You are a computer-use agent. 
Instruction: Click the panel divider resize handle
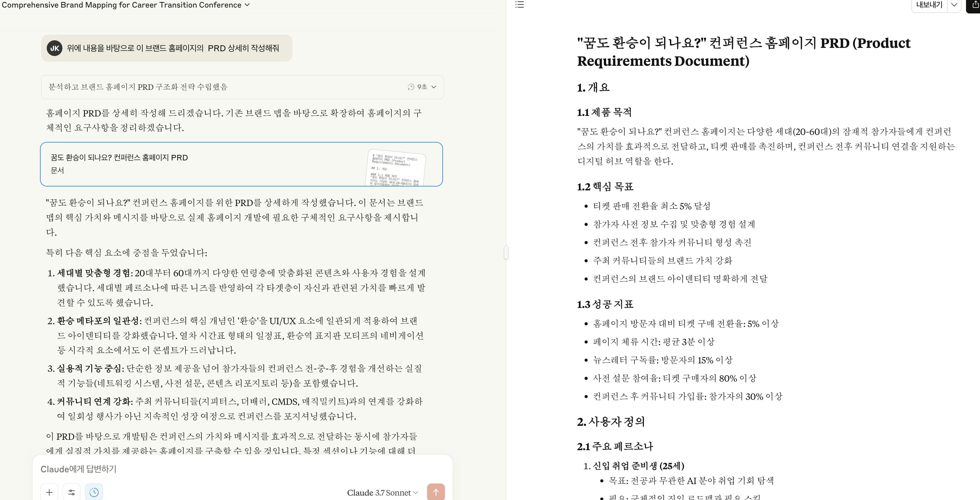tap(506, 252)
